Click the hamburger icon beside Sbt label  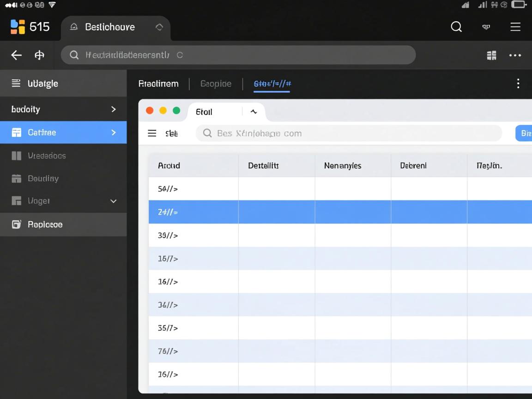pos(152,133)
